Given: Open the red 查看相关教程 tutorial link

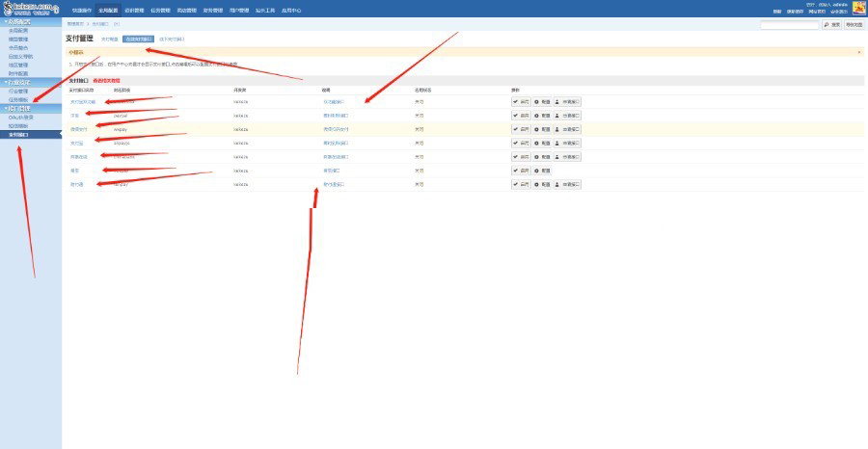Looking at the screenshot, I should 106,80.
